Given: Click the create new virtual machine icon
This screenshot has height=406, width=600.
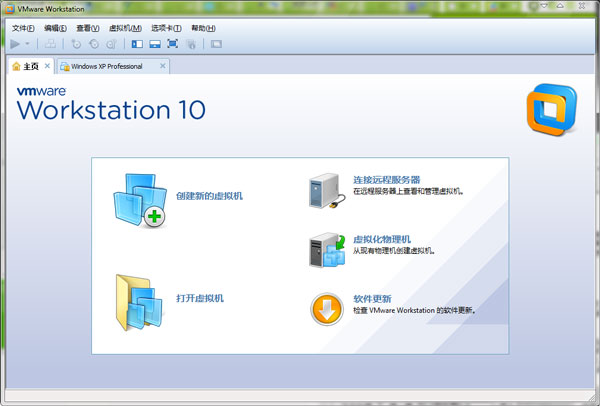Looking at the screenshot, I should pos(140,200).
